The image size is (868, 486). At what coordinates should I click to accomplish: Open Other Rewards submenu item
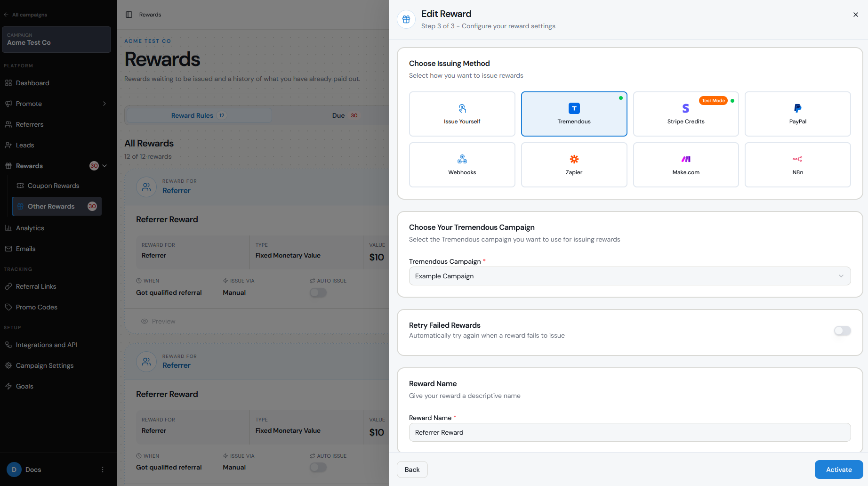[56, 206]
